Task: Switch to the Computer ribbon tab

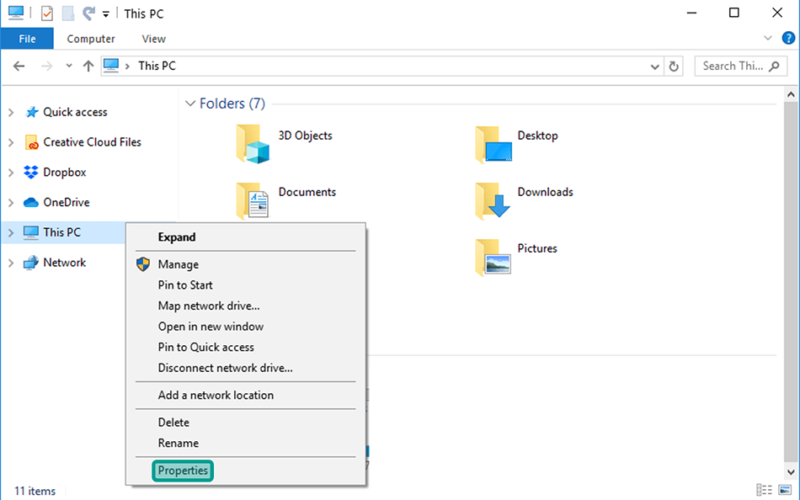Action: (x=91, y=39)
